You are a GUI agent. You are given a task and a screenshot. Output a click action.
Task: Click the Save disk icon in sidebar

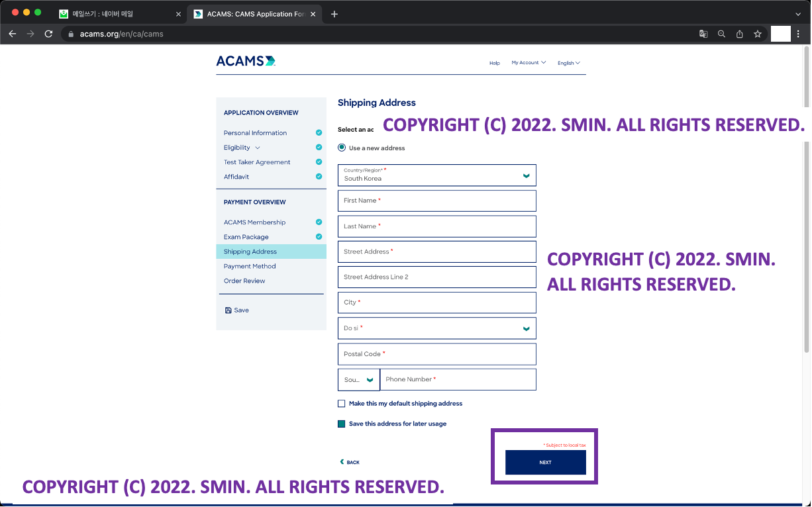[x=228, y=310]
